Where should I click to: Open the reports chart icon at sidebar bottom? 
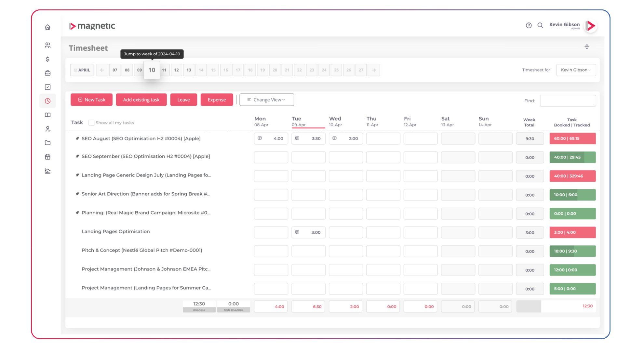coord(48,171)
